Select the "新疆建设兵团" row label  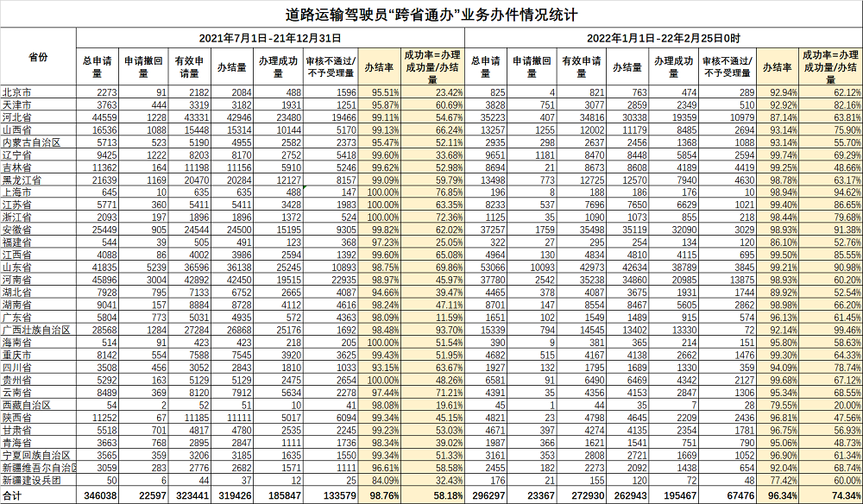click(x=38, y=481)
